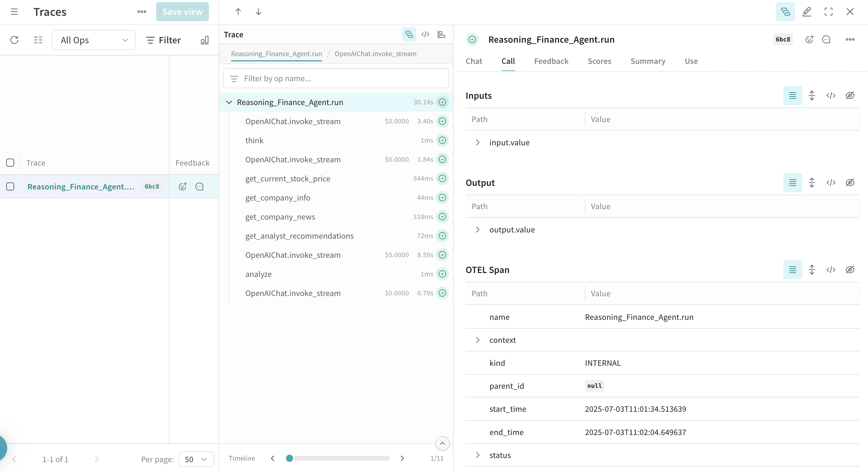The height and width of the screenshot is (472, 868).
Task: Hide the Output section
Action: (x=850, y=183)
